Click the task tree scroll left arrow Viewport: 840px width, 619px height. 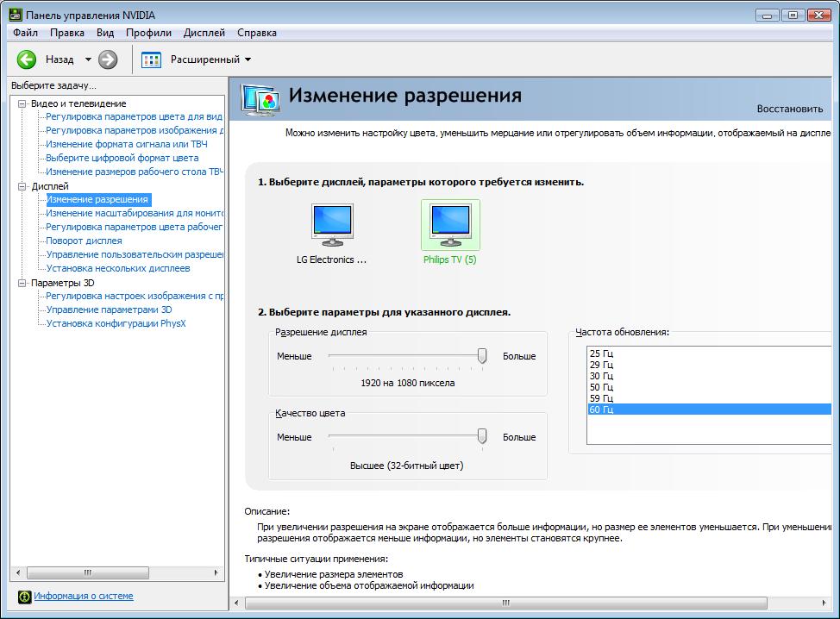(x=17, y=573)
